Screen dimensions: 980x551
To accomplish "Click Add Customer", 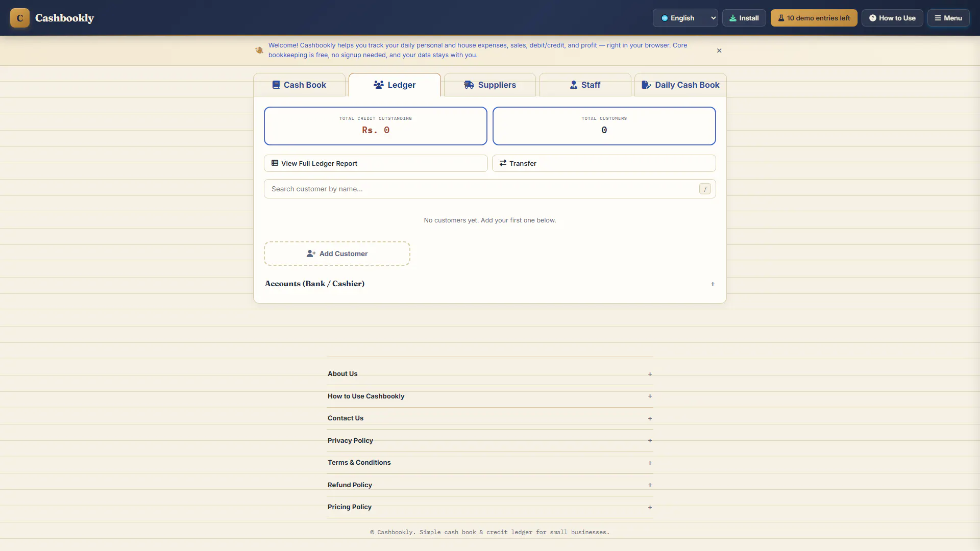I will [337, 254].
